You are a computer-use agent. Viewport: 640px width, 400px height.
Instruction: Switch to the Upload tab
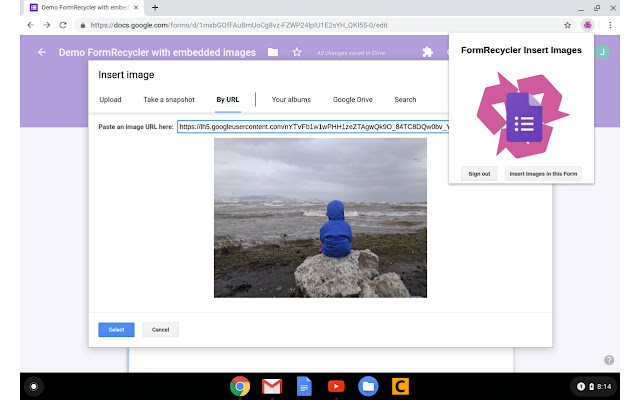click(x=110, y=100)
